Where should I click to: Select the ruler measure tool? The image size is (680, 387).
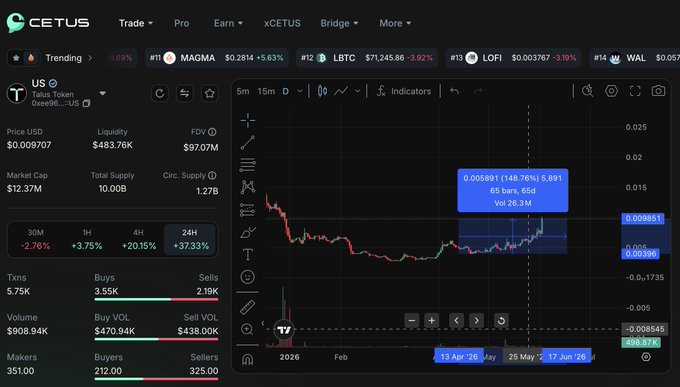pyautogui.click(x=248, y=307)
